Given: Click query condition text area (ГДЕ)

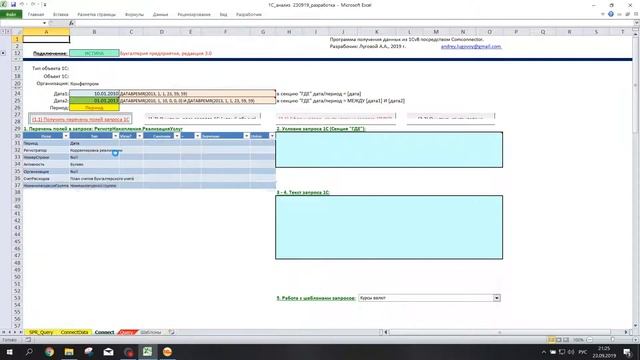Looking at the screenshot, I should click(x=389, y=150).
